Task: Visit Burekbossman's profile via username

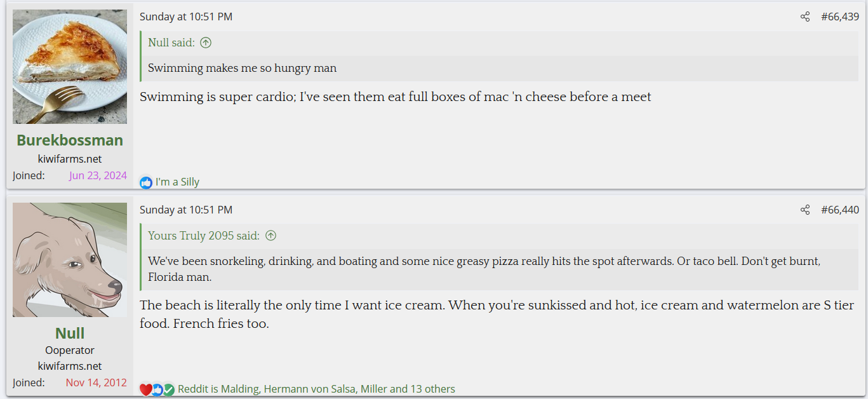Action: tap(70, 140)
